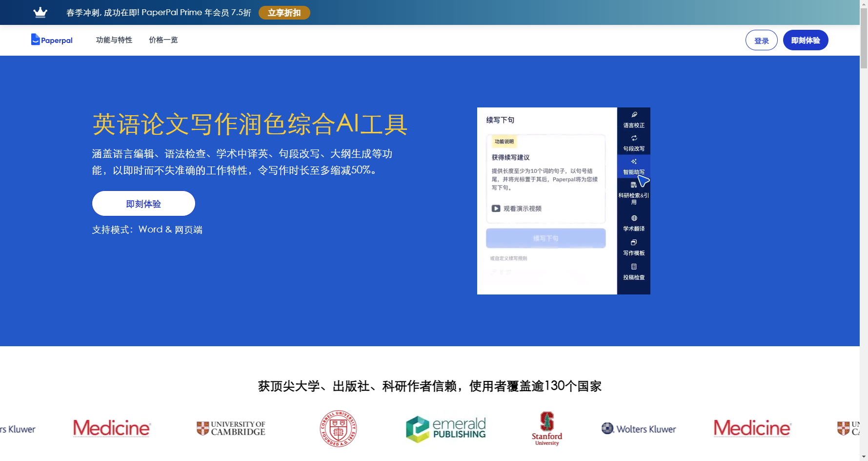Click the 立享折扣 promo button
Screen dimensions: 868x461
pos(284,13)
